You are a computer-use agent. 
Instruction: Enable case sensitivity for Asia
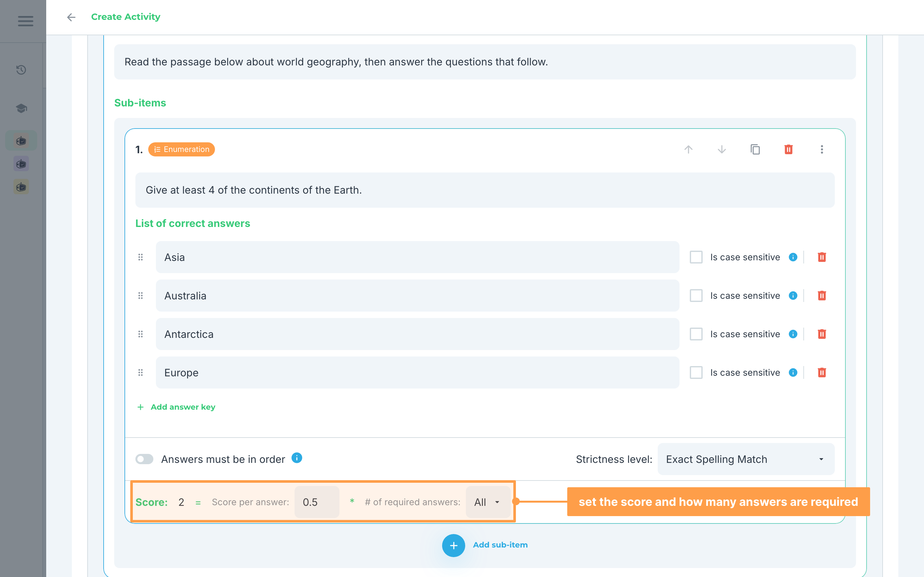pyautogui.click(x=696, y=257)
